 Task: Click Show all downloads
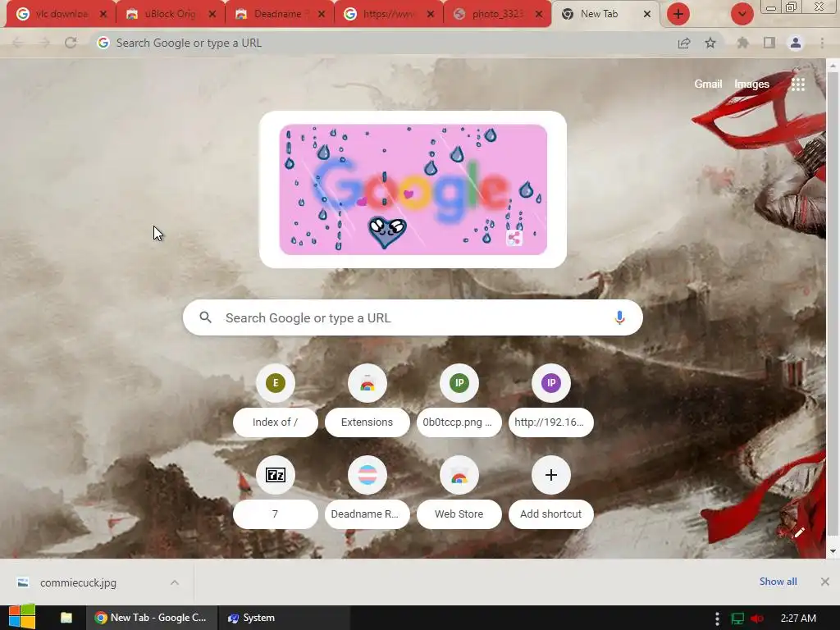(778, 582)
